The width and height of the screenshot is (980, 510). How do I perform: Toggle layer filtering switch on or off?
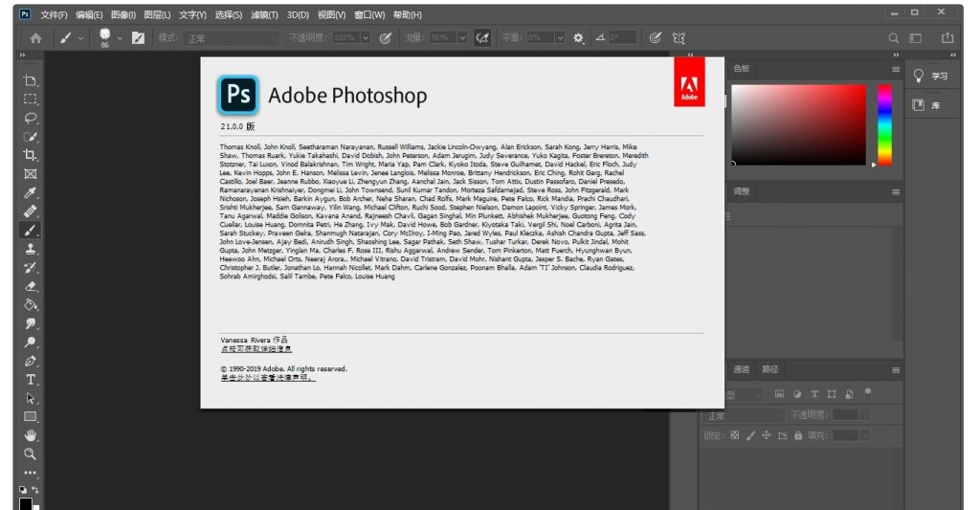pos(867,392)
